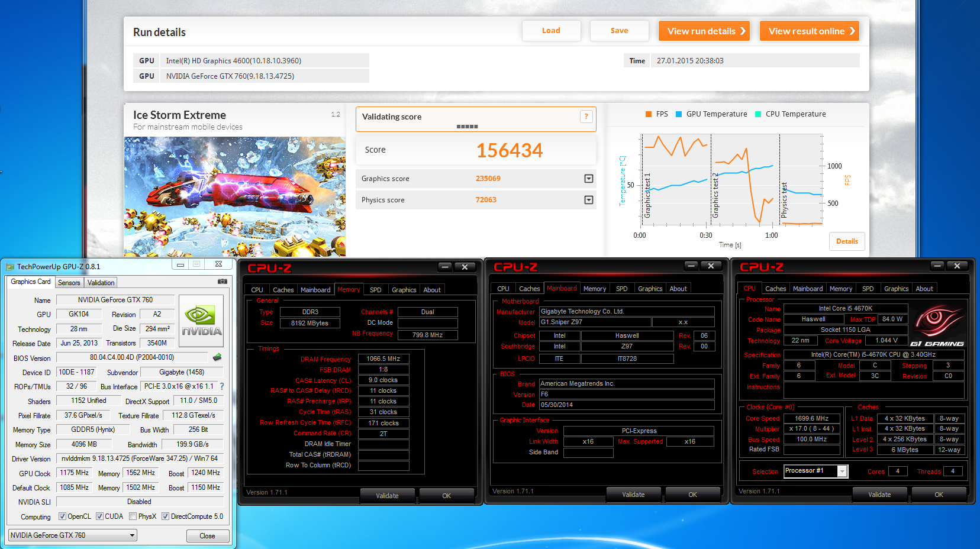Select the Graphics Card tab in GPU-Z

point(31,282)
